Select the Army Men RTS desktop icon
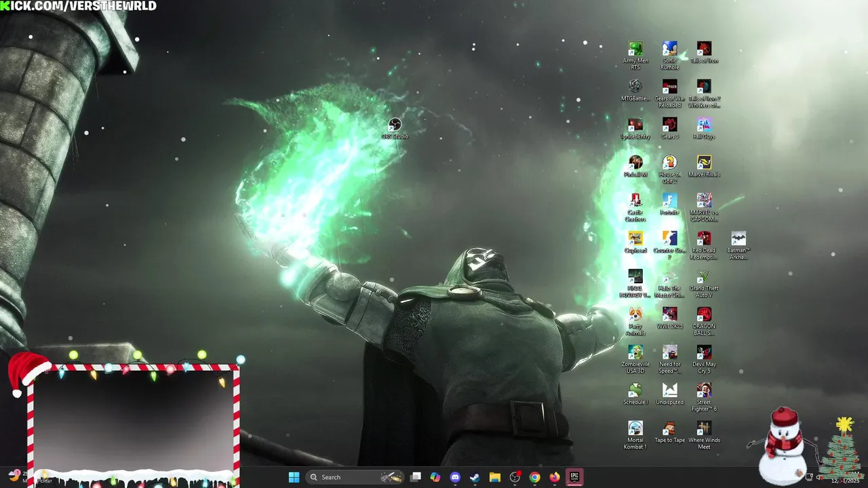 pos(635,55)
